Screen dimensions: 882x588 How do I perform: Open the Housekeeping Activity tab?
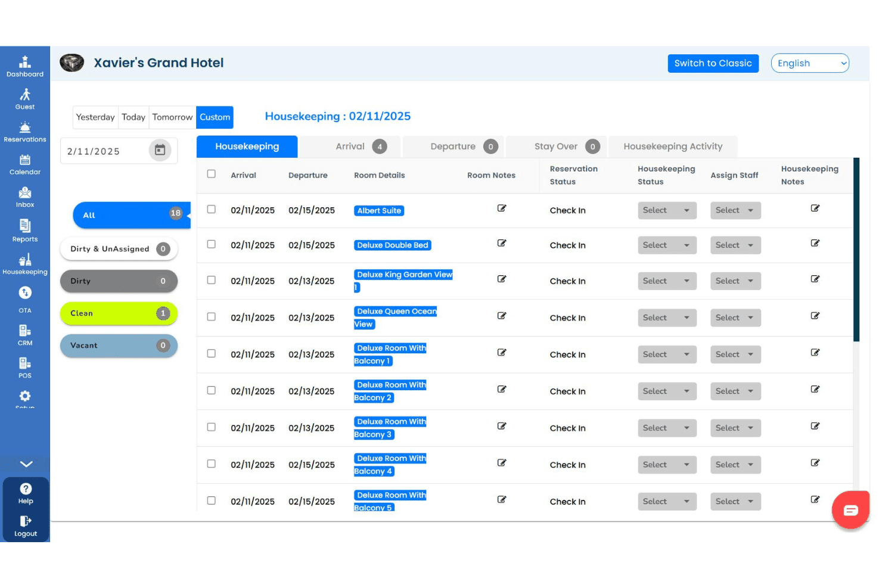coord(673,147)
